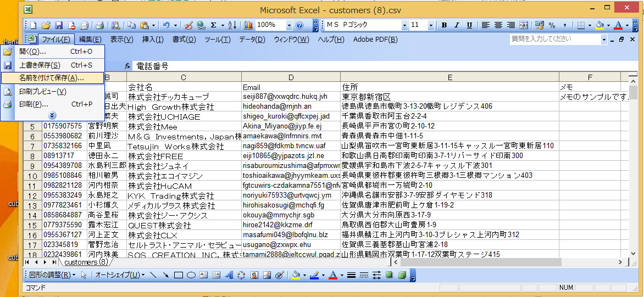
Task: Click the Fill Color bucket on Formatting toolbar
Action: click(x=599, y=25)
